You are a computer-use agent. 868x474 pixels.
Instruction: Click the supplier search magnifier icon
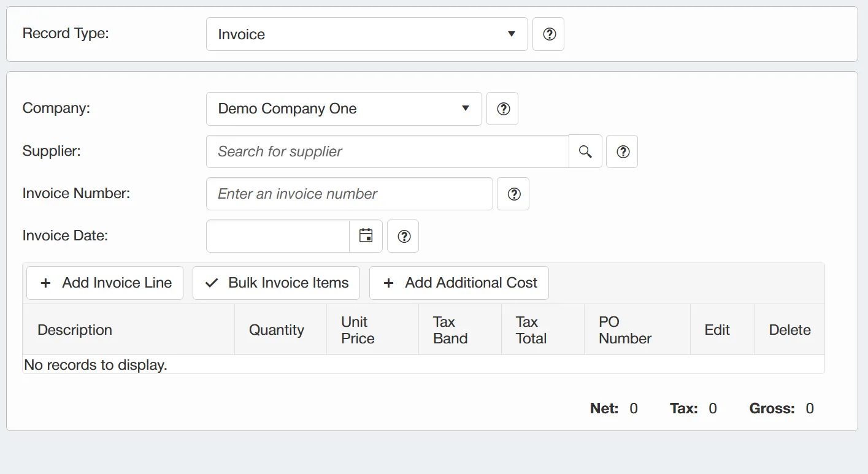coord(585,151)
